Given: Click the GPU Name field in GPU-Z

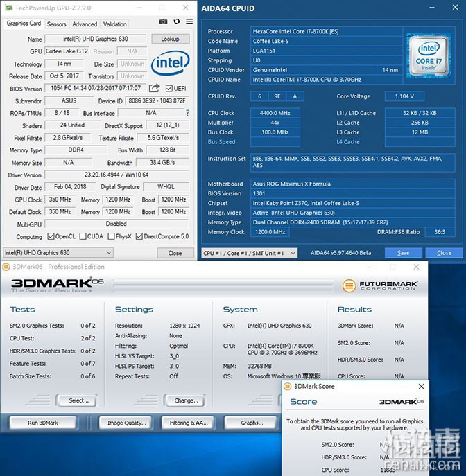Looking at the screenshot, I should [x=96, y=39].
